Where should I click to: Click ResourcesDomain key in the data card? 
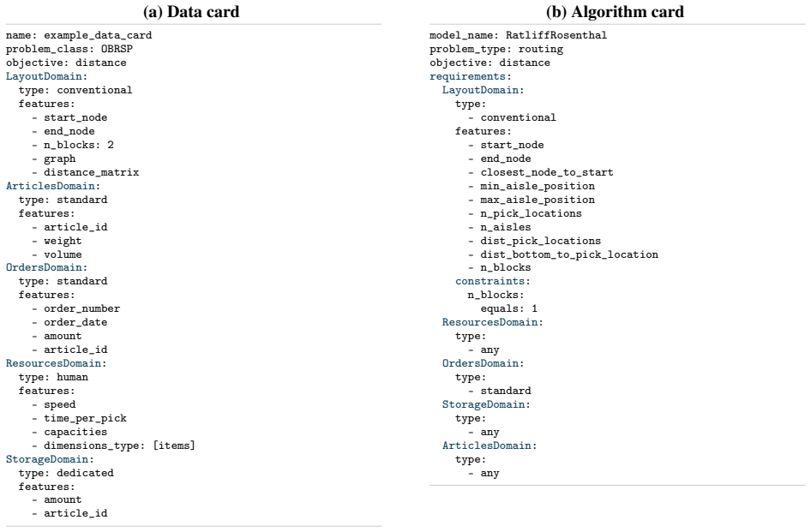pyautogui.click(x=56, y=363)
